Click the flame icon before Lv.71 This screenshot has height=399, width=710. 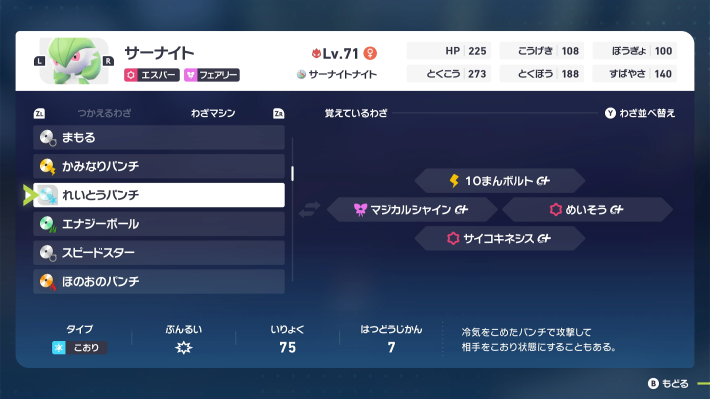pyautogui.click(x=316, y=53)
